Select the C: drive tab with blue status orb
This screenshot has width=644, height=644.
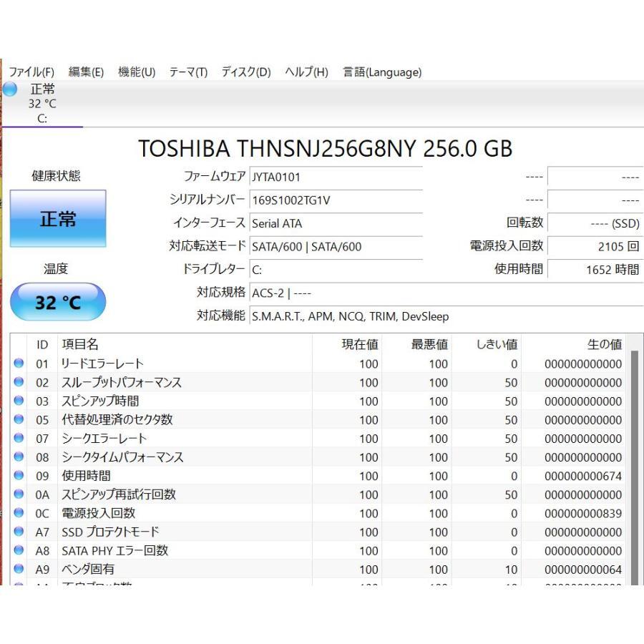click(42, 104)
